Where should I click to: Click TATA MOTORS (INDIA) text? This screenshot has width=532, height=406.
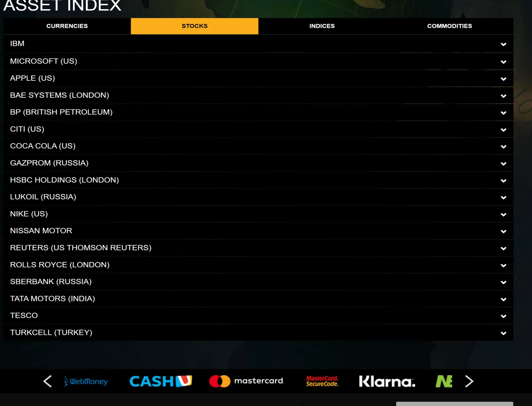tap(52, 299)
